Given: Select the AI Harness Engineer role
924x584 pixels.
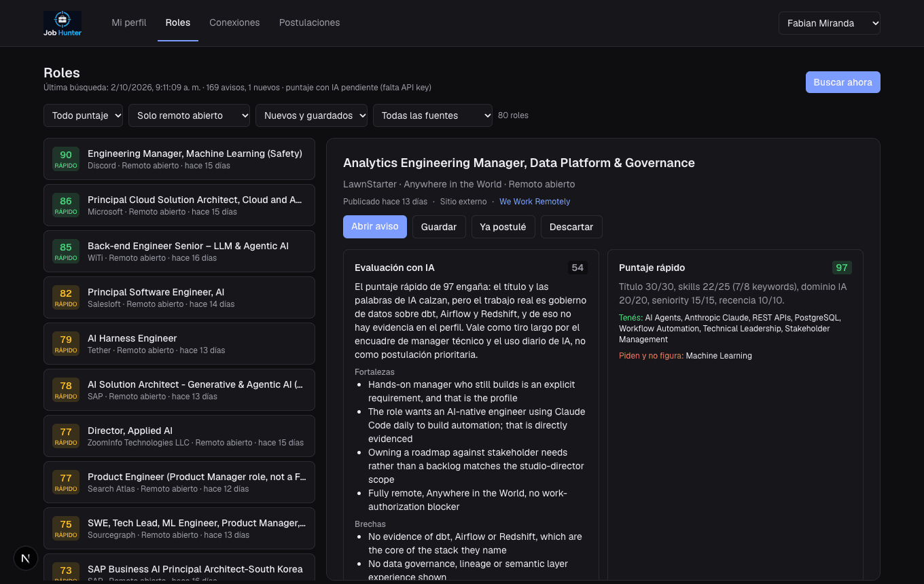Looking at the screenshot, I should (x=179, y=344).
